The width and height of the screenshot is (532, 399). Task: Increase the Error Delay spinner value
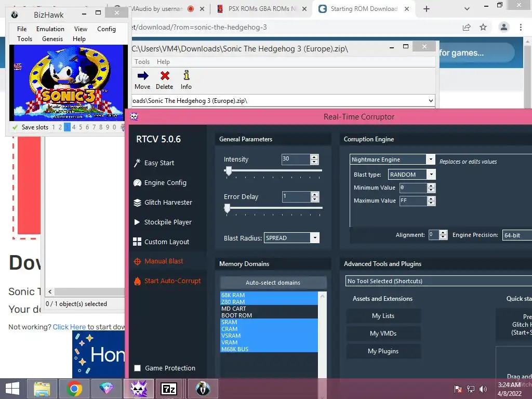(314, 194)
